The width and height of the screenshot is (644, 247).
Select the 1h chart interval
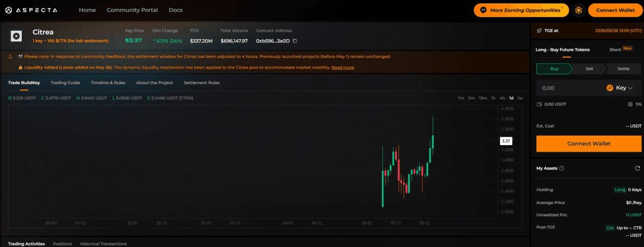tap(494, 98)
